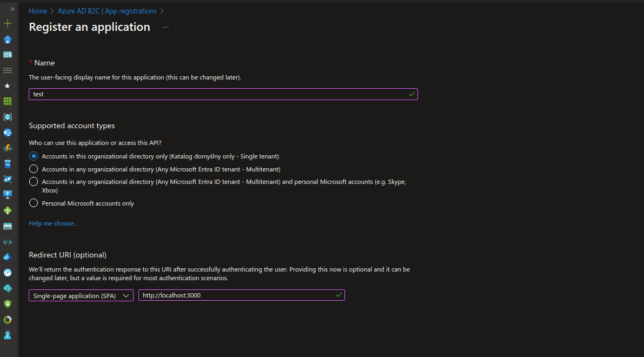The width and height of the screenshot is (644, 357).
Task: Go to Home via sidebar house icon
Action: tap(8, 39)
